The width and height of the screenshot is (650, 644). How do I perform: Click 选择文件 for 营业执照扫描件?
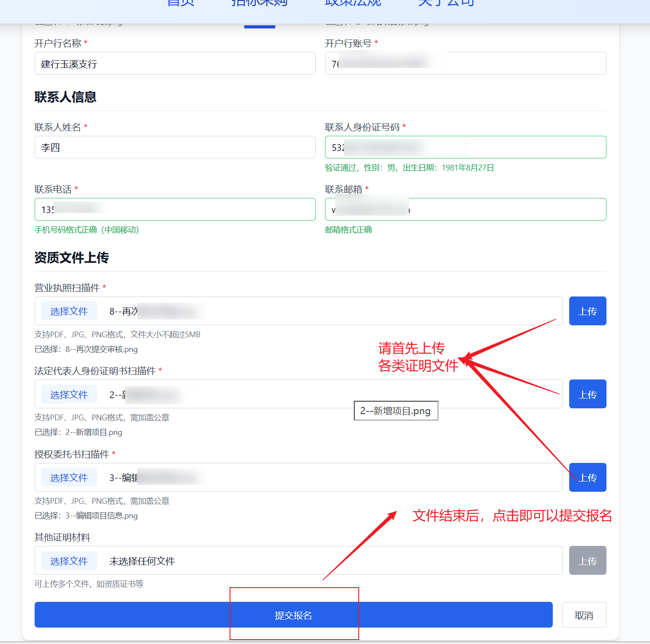69,311
